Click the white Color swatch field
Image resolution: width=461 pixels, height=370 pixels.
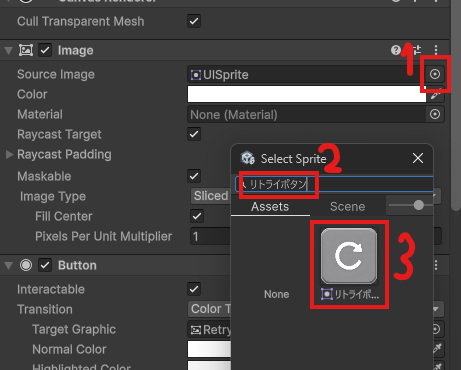pyautogui.click(x=307, y=94)
